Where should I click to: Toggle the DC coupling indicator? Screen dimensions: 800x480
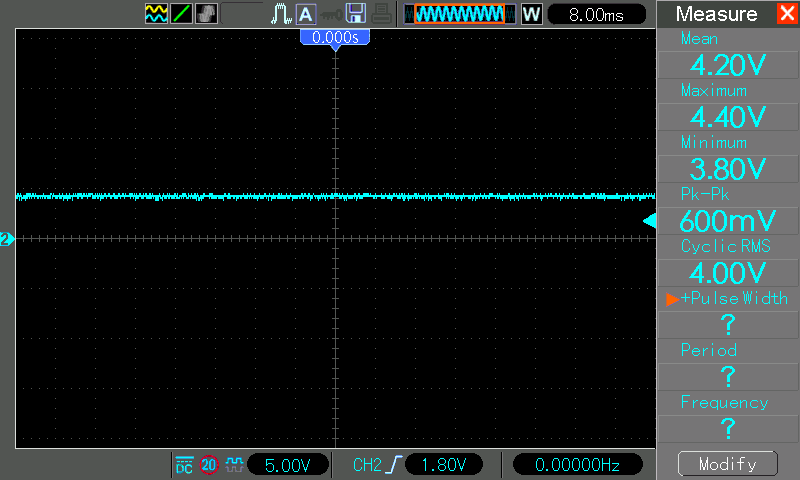tap(184, 465)
